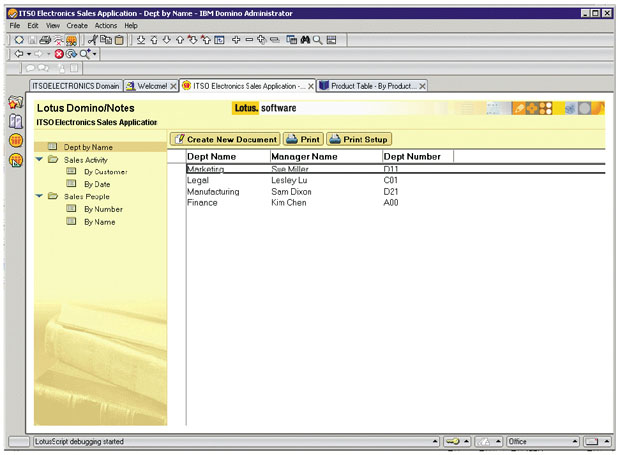Screen dimensions: 620x455
Task: Click the Expand All plus icon
Action: 236,40
